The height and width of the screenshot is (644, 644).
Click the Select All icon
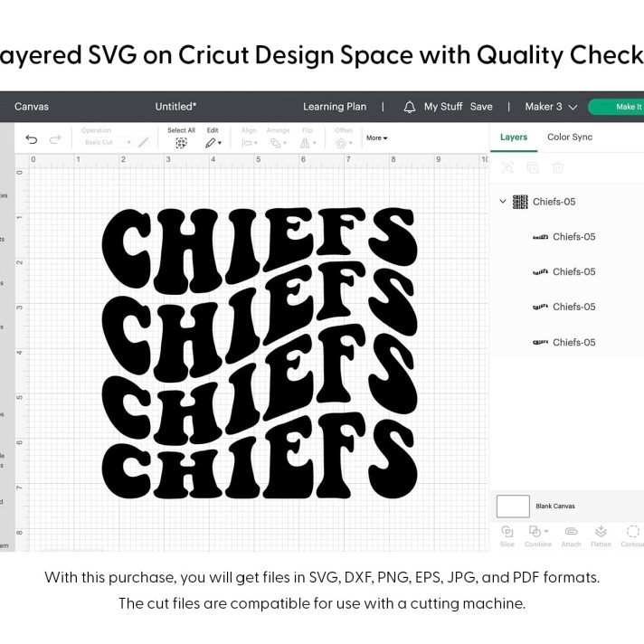click(181, 143)
